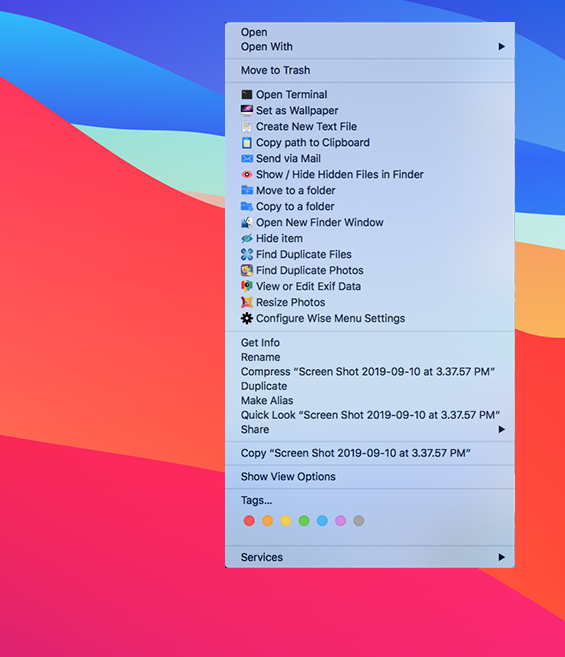
Task: Click the Send via Mail envelope icon
Action: tap(247, 158)
